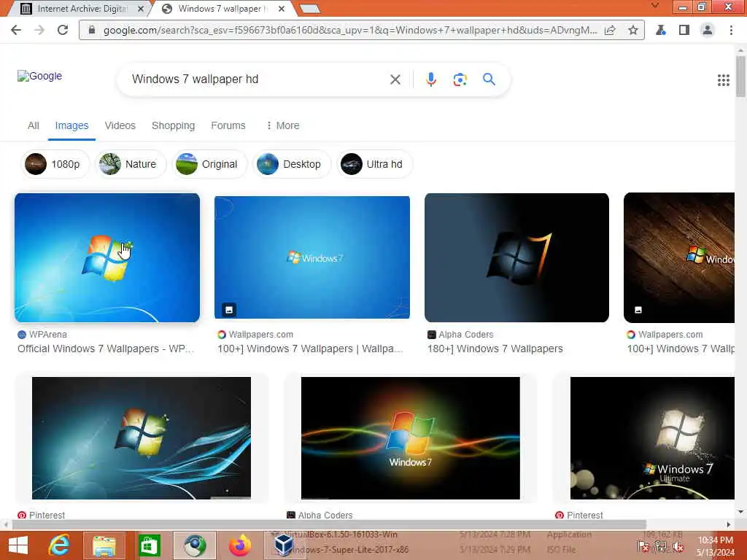Close the Windows 7 wallpaper tab
Screen dimensions: 747x560
pyautogui.click(x=282, y=9)
